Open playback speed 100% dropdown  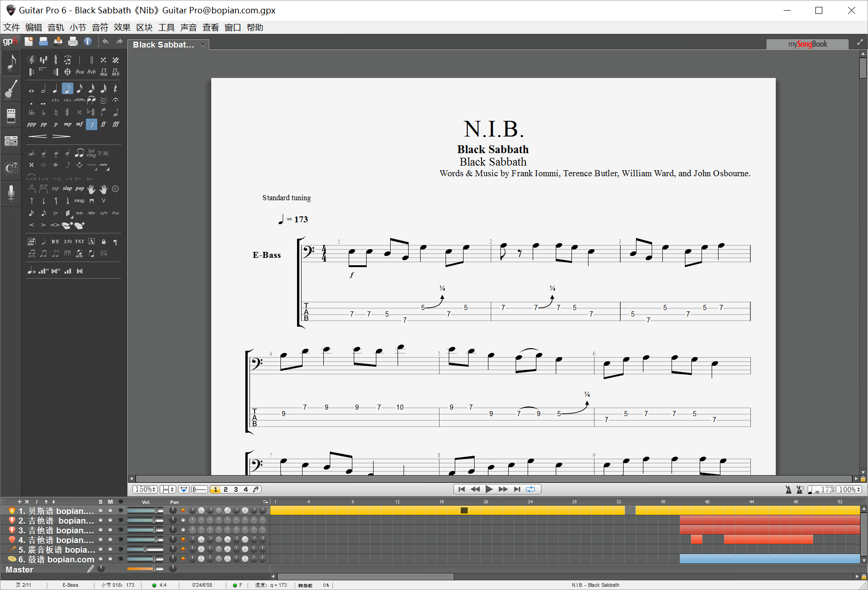click(x=849, y=489)
